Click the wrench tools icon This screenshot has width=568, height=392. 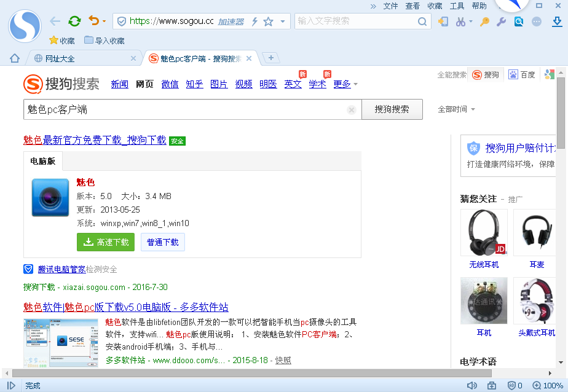tap(502, 22)
